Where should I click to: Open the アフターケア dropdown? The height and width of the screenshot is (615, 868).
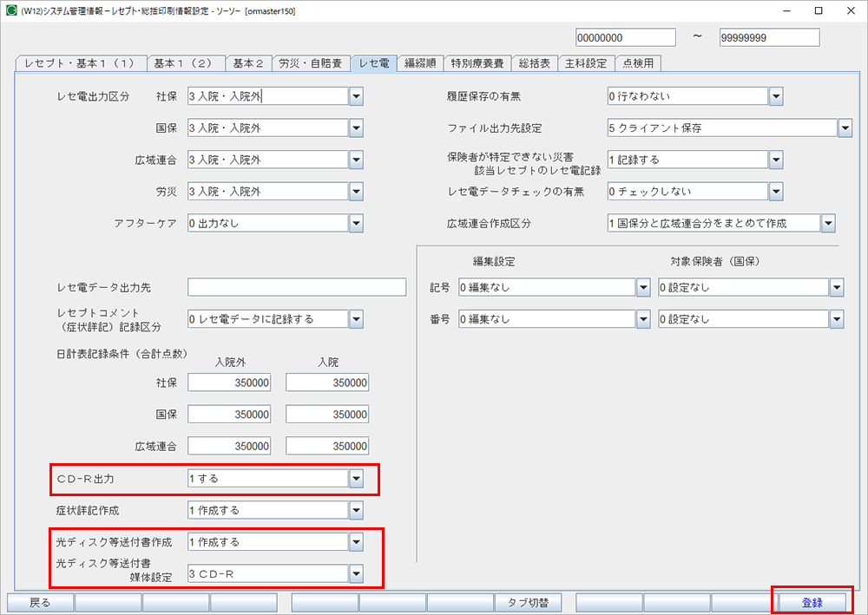[355, 223]
